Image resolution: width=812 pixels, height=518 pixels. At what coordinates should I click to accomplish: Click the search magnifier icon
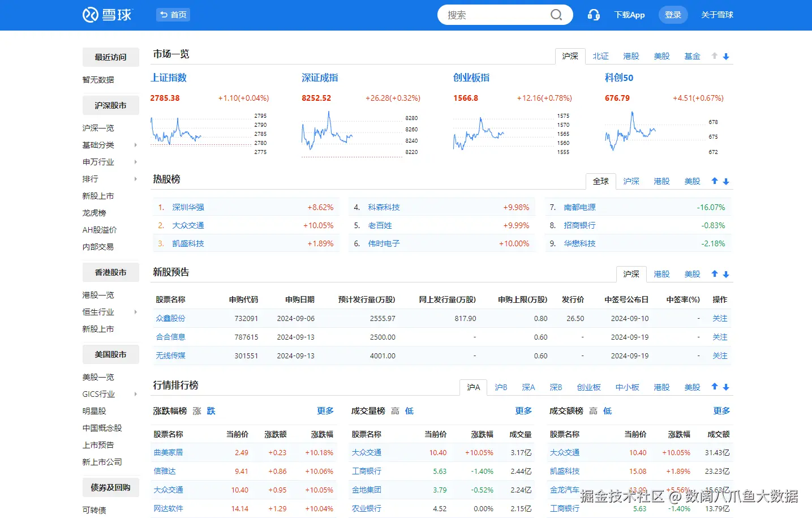point(556,15)
